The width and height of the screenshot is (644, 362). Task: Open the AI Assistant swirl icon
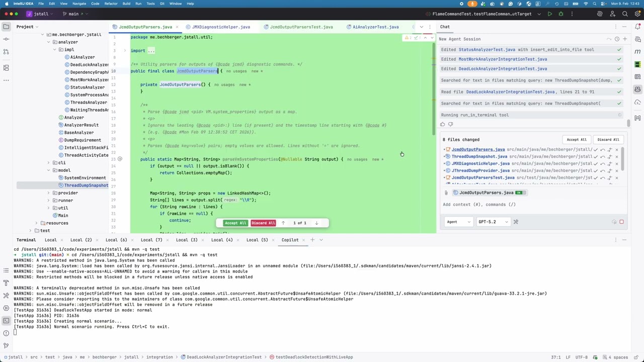point(600,14)
